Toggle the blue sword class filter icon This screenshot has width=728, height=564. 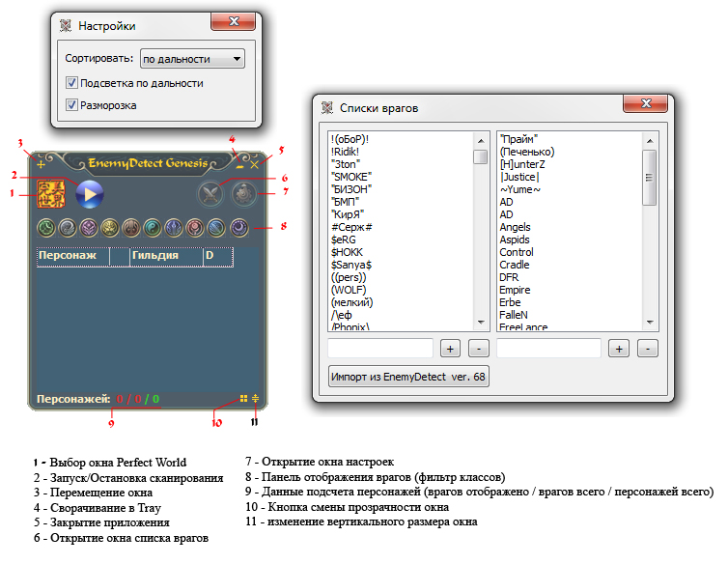click(x=174, y=228)
